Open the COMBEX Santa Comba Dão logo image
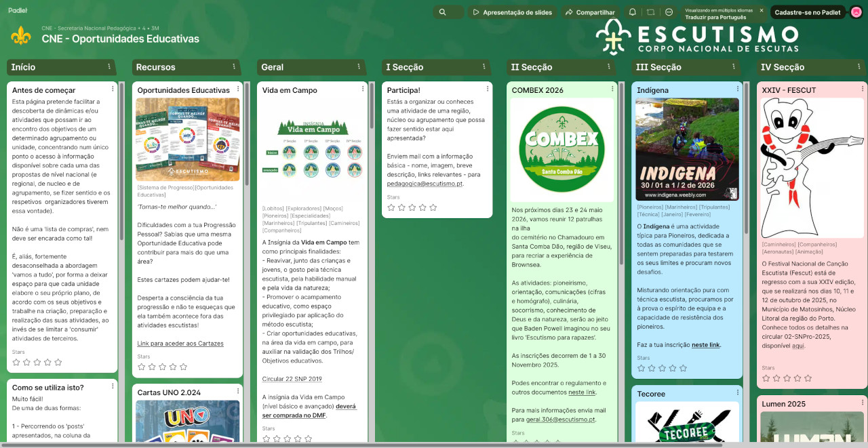This screenshot has width=868, height=448. coord(561,150)
